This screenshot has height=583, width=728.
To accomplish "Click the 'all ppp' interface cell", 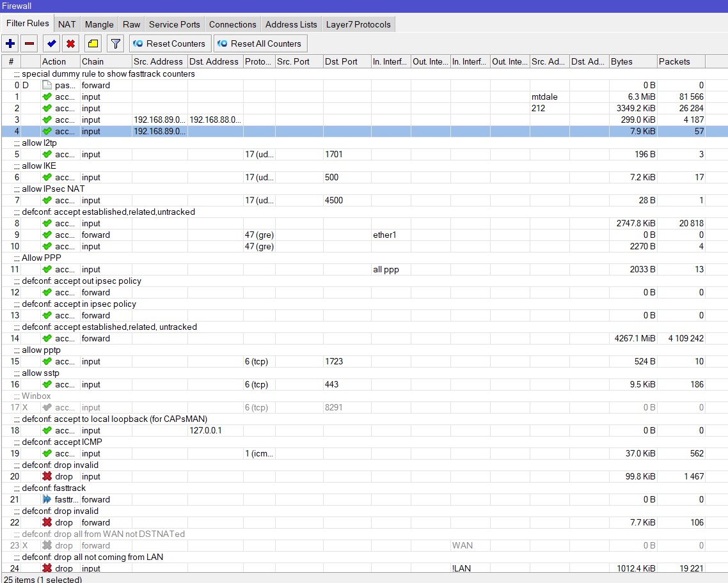I will 391,270.
